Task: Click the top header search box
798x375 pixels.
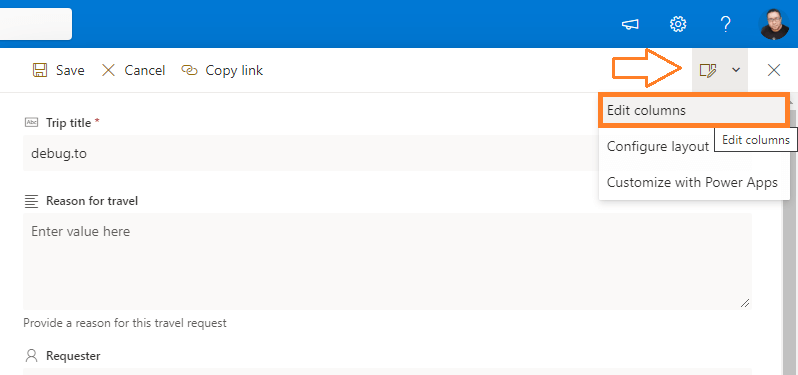Action: 36,23
